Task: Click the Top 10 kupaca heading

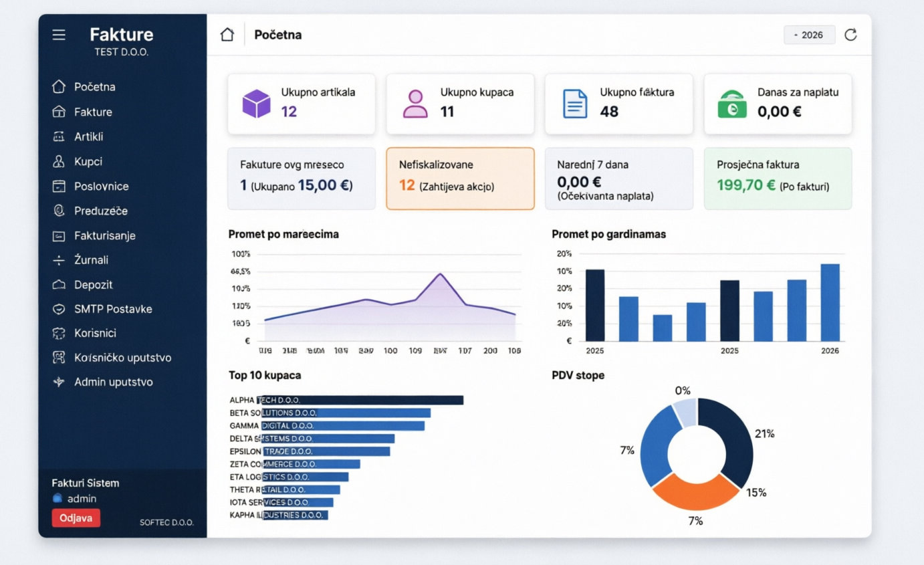Action: point(265,376)
